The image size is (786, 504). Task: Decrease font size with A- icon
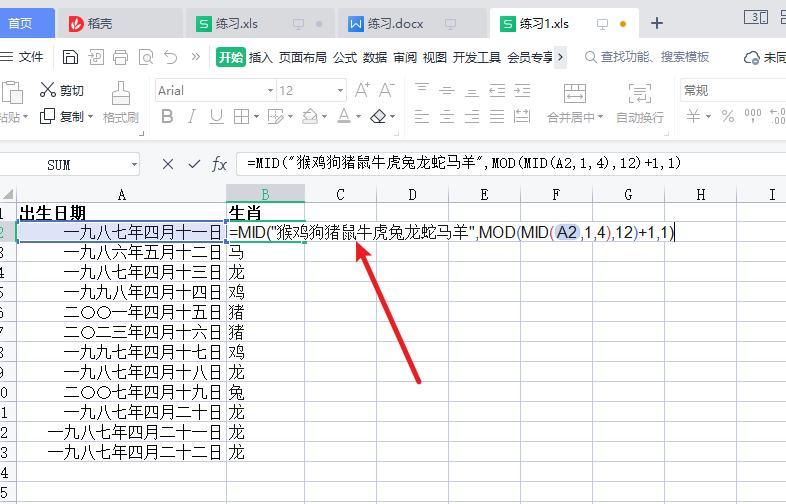pyautogui.click(x=386, y=91)
